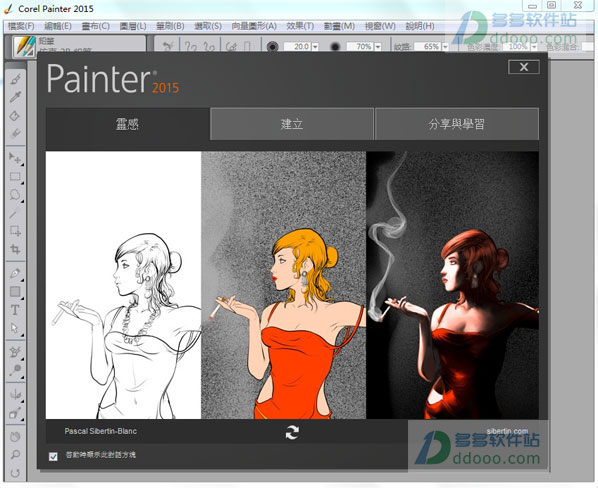
Task: Select the Grabber hand tool
Action: pyautogui.click(x=15, y=437)
